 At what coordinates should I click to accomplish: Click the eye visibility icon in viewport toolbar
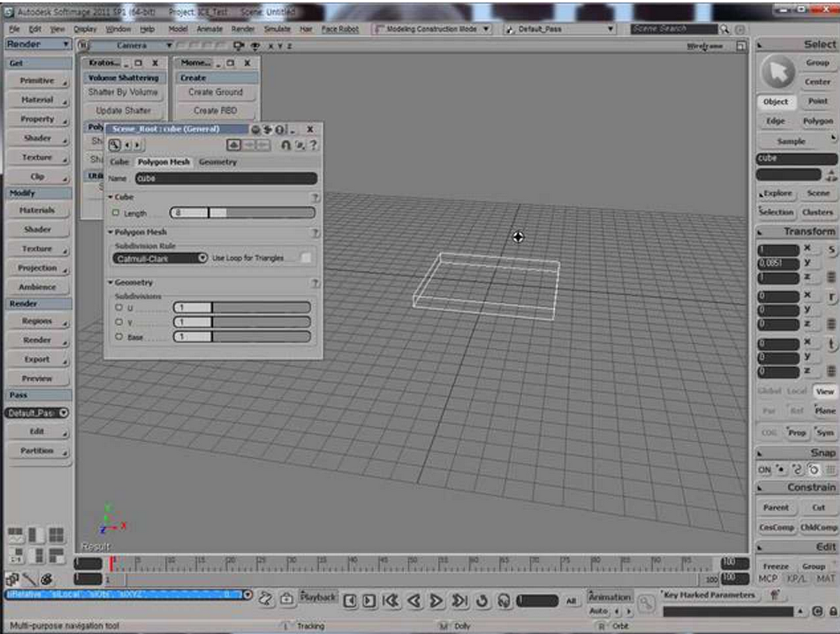(255, 46)
